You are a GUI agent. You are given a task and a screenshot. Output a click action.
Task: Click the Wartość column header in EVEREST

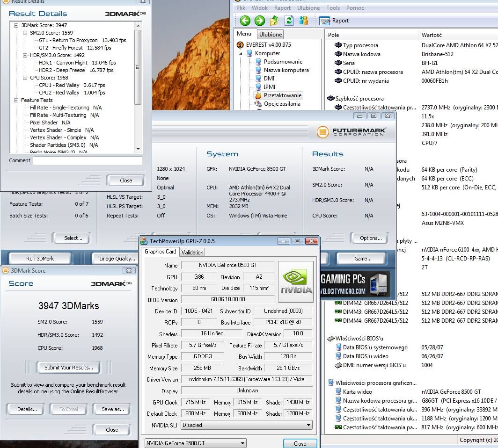coord(458,35)
